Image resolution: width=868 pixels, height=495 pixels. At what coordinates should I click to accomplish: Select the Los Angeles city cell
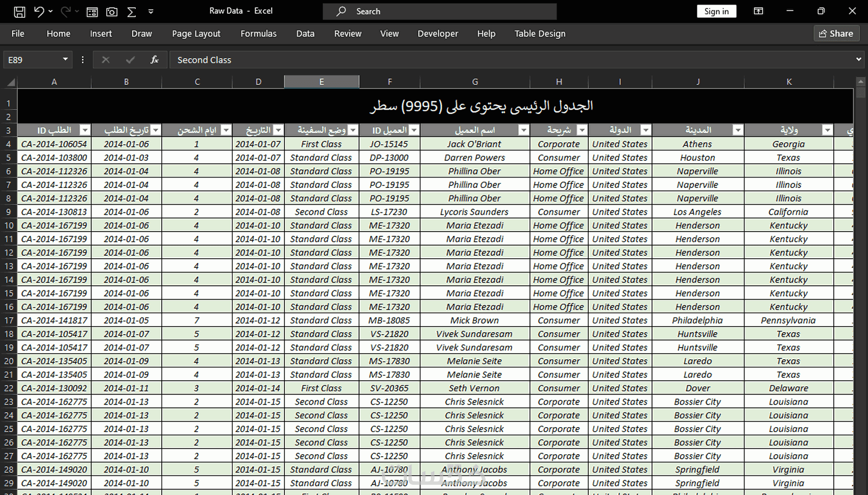pyautogui.click(x=697, y=212)
